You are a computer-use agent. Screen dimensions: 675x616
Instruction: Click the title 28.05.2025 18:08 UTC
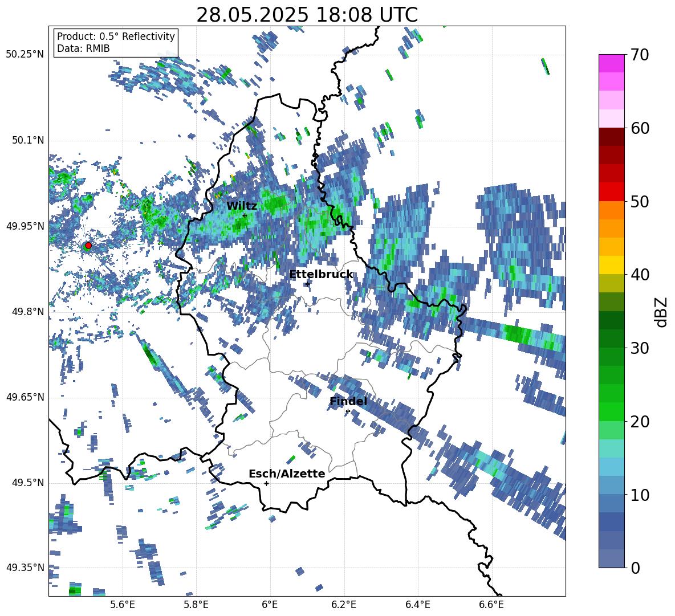pyautogui.click(x=307, y=15)
